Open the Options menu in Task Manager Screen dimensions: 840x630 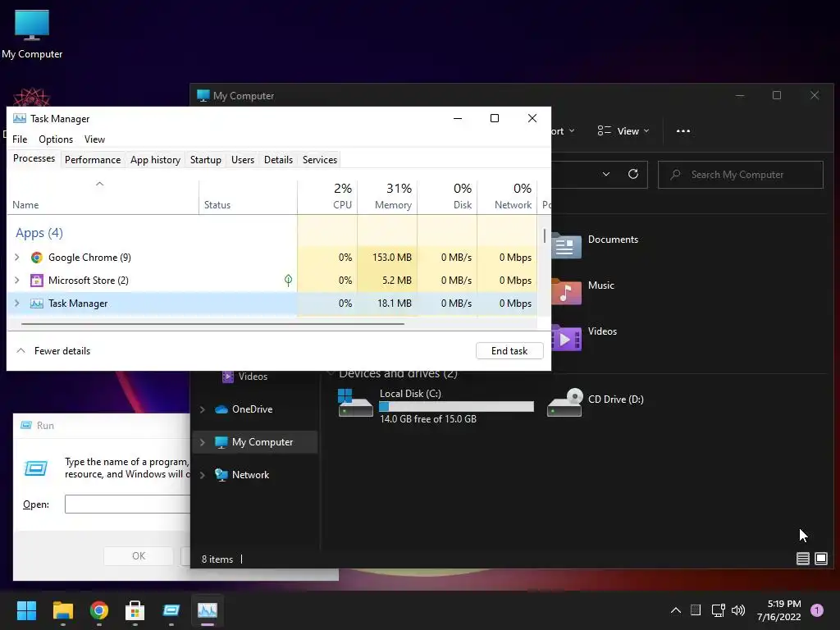point(56,139)
